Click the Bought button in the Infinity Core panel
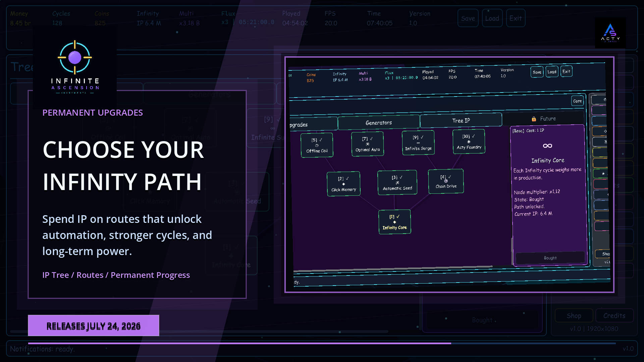Viewport: 644px width, 362px height. [550, 258]
